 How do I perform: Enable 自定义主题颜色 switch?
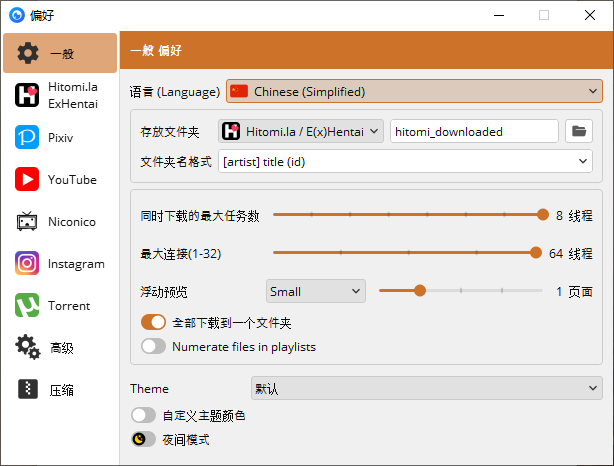point(143,415)
